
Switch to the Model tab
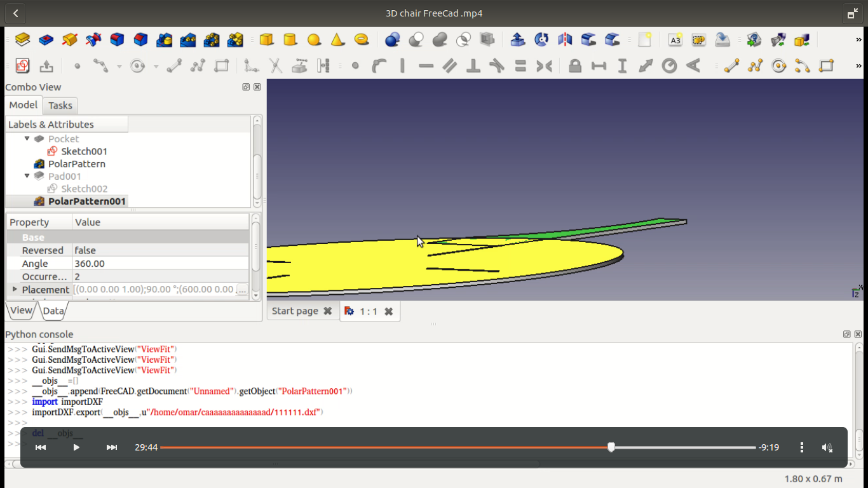tap(24, 105)
